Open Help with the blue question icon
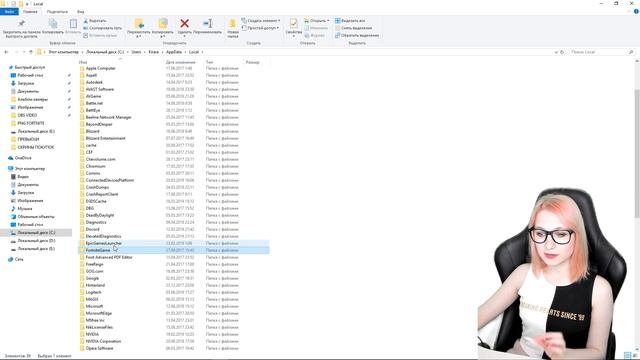The width and height of the screenshot is (640, 360). click(636, 11)
